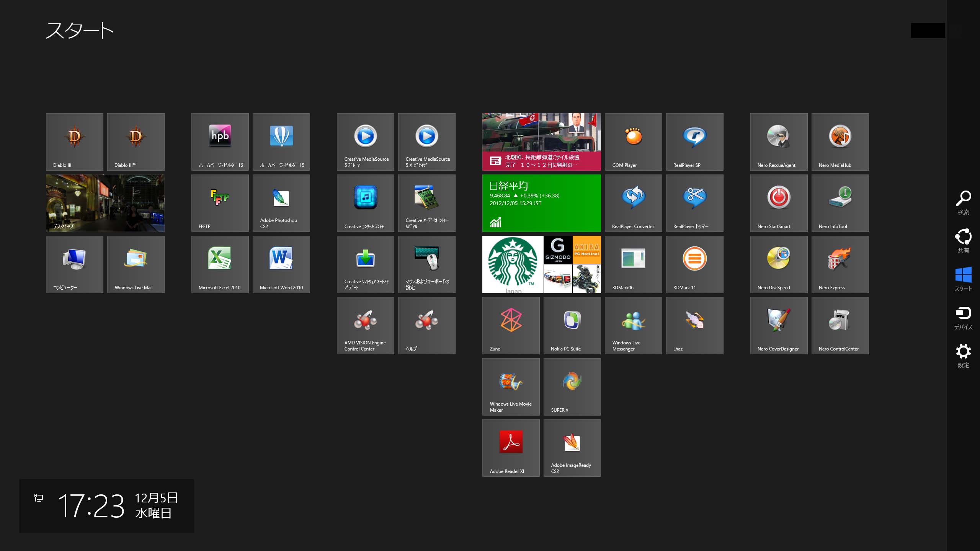The image size is (980, 551).
Task: Open Creative オーディオコントロールパネル tile
Action: click(x=427, y=203)
